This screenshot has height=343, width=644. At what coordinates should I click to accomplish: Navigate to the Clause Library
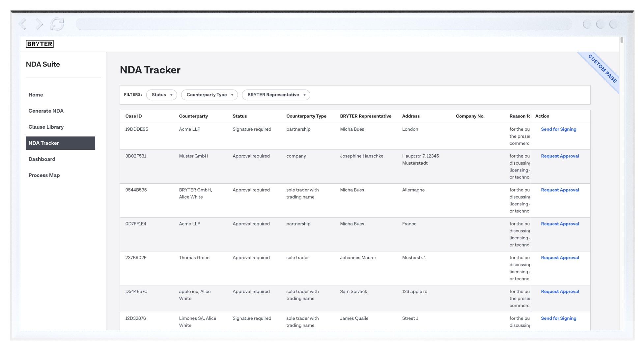(46, 127)
